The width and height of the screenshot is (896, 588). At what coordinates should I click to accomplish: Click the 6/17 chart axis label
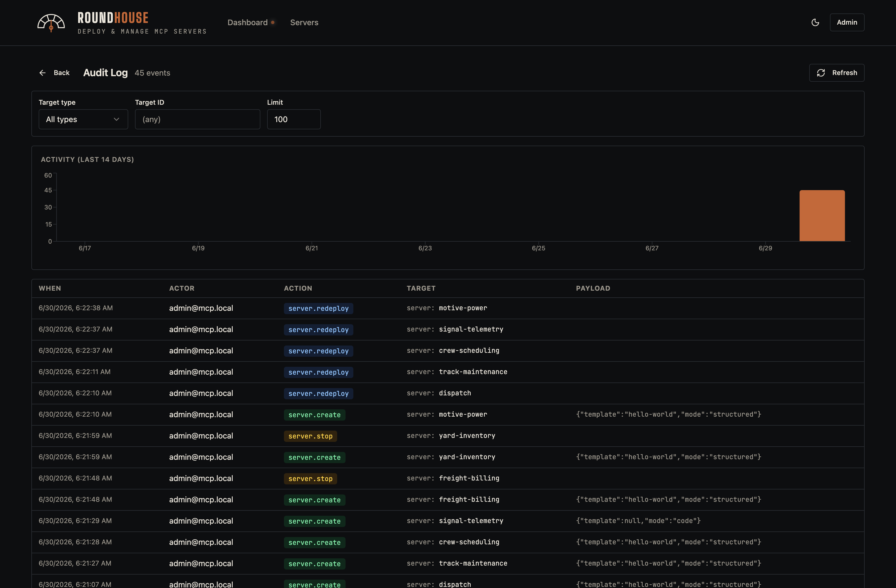(x=85, y=248)
